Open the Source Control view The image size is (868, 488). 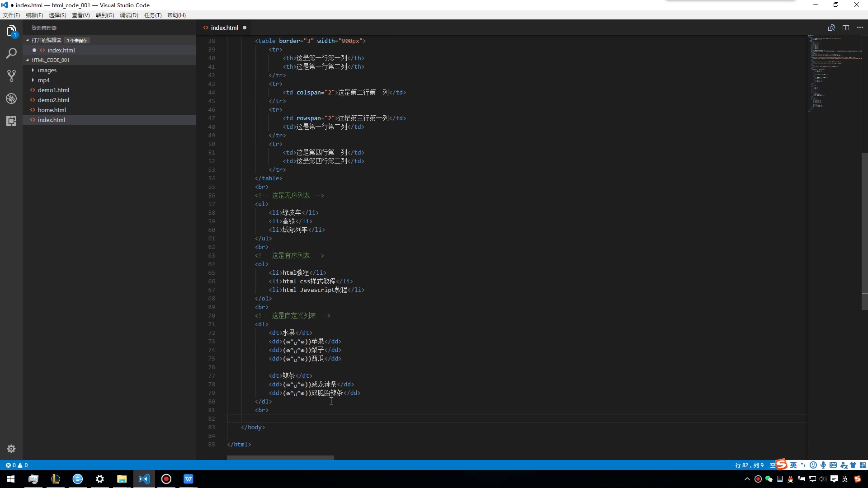[x=11, y=75]
